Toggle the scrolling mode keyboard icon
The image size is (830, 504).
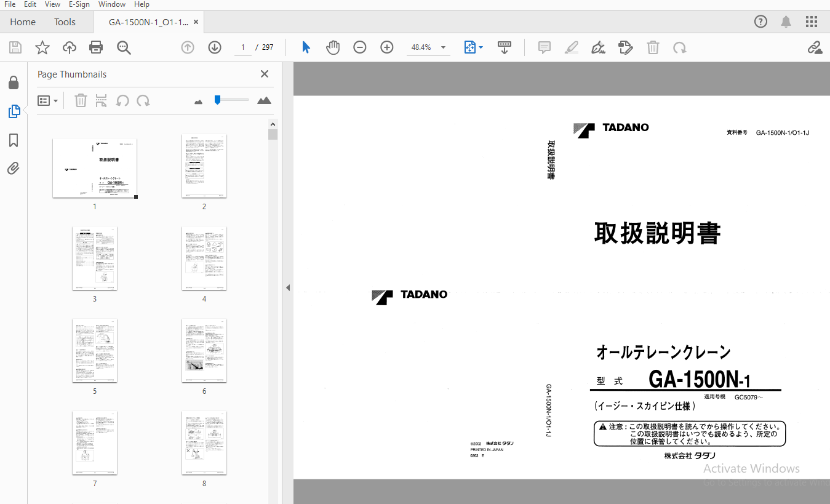coord(505,47)
